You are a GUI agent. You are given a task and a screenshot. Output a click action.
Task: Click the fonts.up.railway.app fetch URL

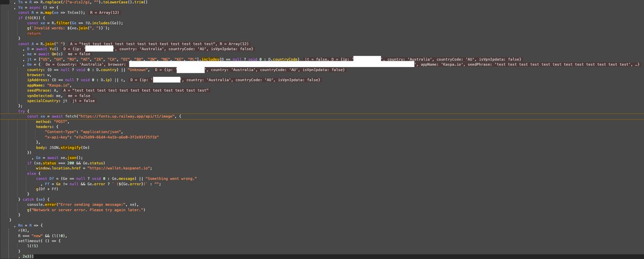point(126,116)
